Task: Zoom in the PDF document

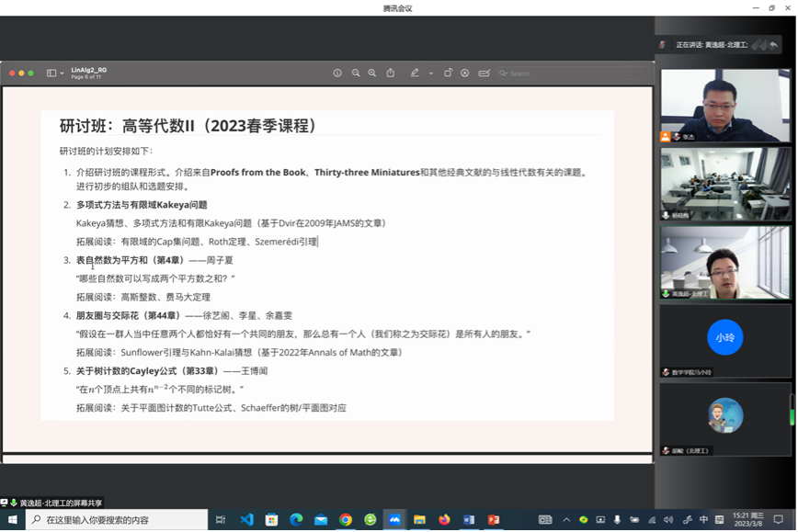Action: point(372,74)
